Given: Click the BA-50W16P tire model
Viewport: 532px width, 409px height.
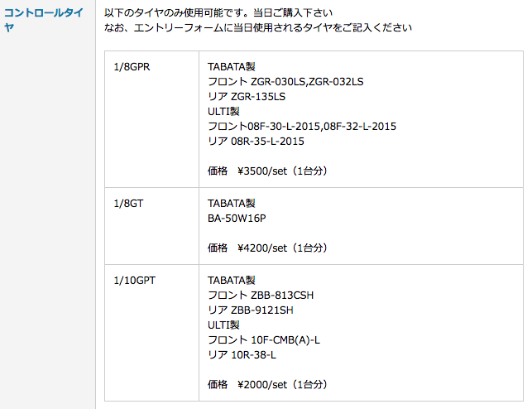Looking at the screenshot, I should coord(237,218).
